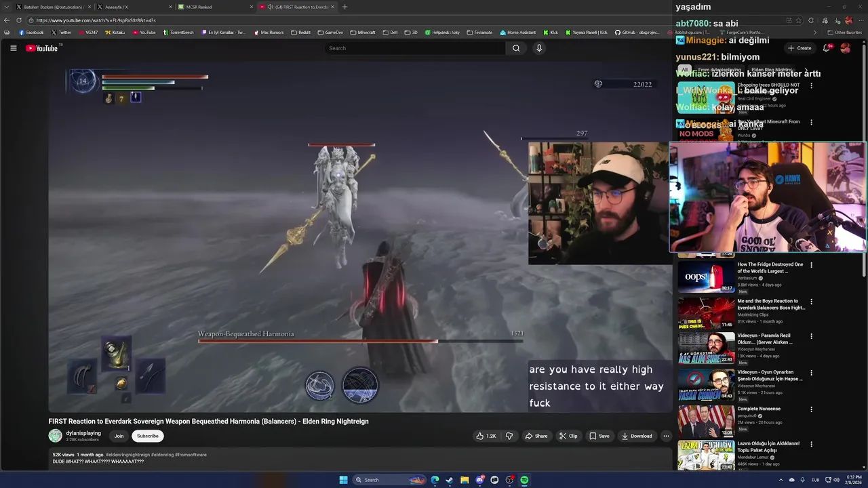This screenshot has width=868, height=488.
Task: Open Spotify from taskbar
Action: [x=524, y=480]
